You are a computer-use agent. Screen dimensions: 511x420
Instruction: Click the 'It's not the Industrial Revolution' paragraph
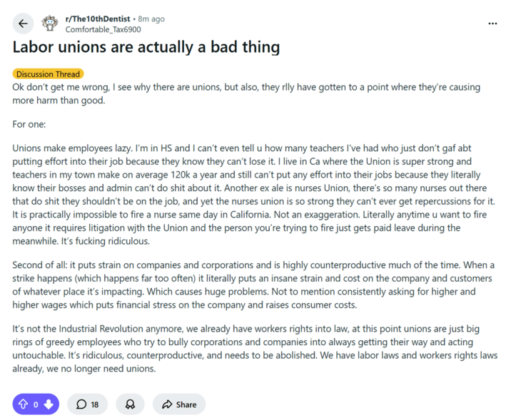click(246, 349)
